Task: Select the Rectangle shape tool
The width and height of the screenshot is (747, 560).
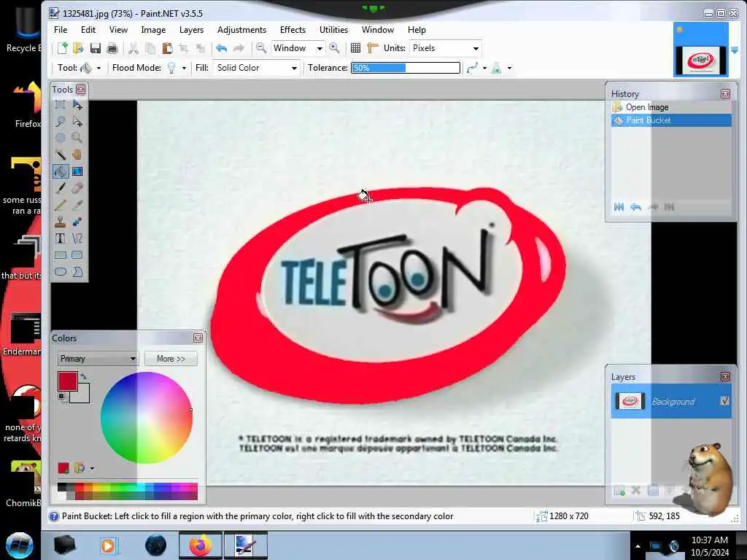Action: [x=61, y=255]
